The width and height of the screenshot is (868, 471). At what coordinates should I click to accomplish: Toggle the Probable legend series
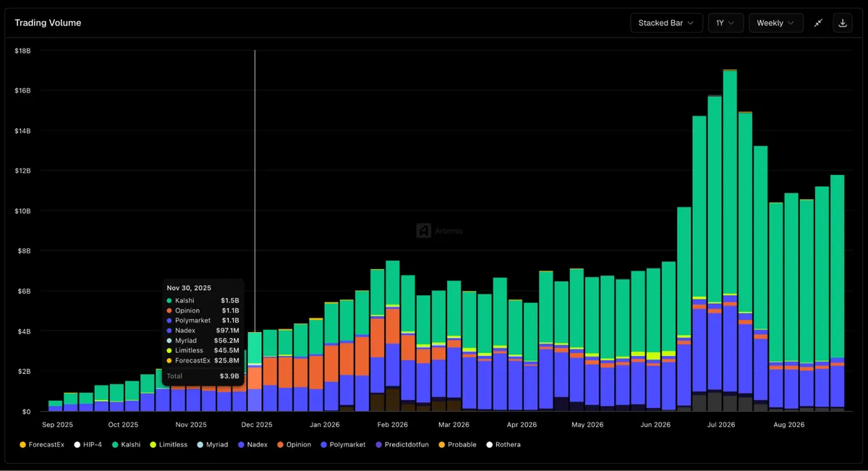(456, 444)
